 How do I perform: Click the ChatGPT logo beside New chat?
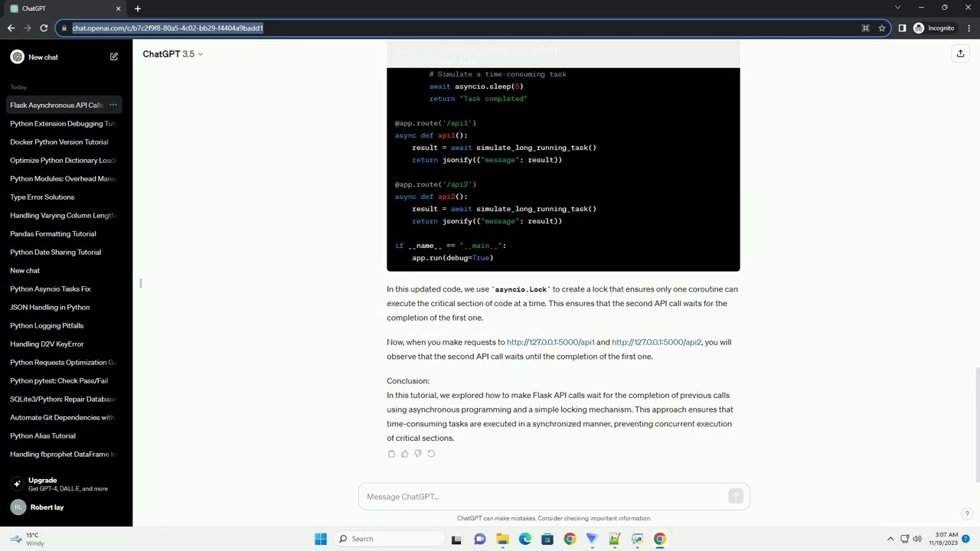point(17,57)
